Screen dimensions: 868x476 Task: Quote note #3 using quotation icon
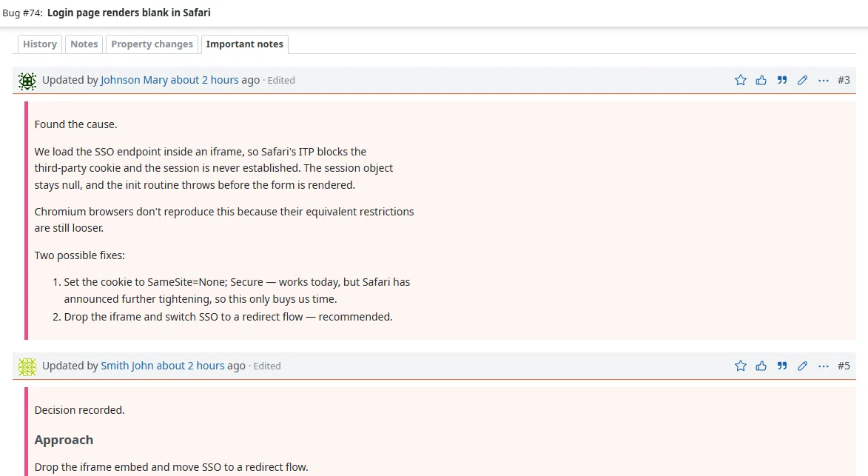[781, 80]
